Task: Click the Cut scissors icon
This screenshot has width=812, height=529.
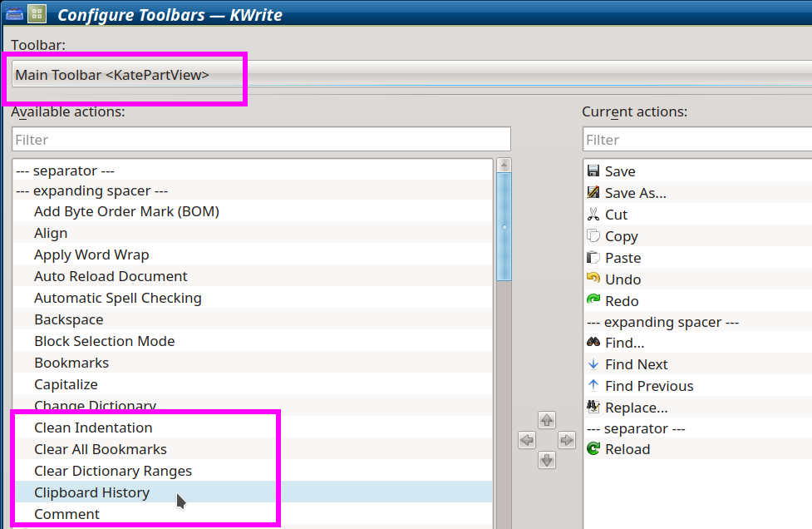Action: (593, 214)
